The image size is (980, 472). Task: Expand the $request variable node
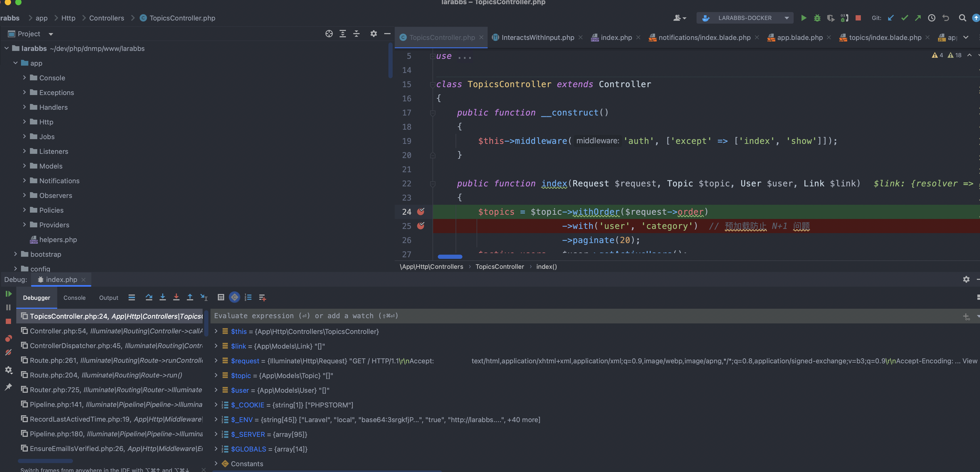point(216,360)
